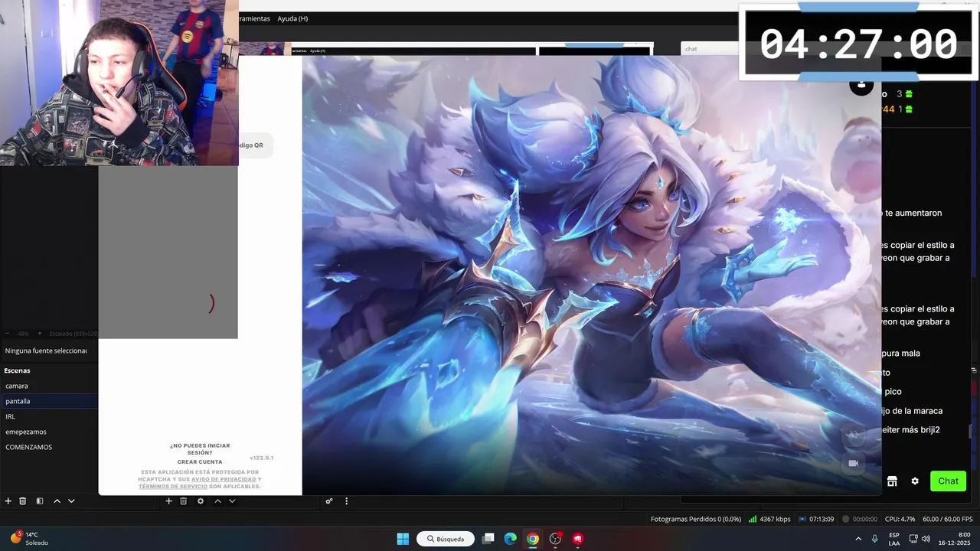Open advanced audio properties gears icon
This screenshot has width=980, height=551.
[x=329, y=500]
